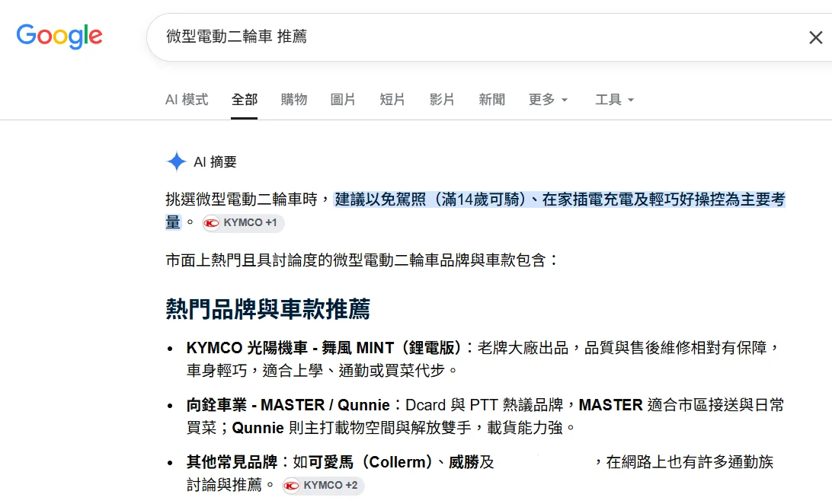Viewport: 832px width, 504px height.
Task: Open the 影片 tab
Action: coord(442,100)
